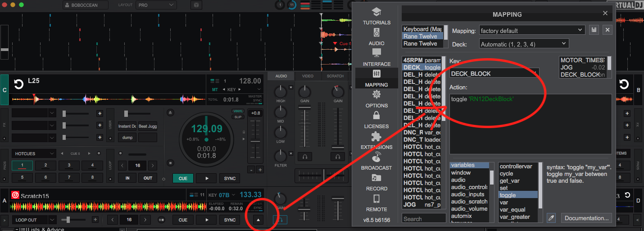Screen dimensions: 644x231
Task: Toggle master tempo MT on deck C
Action: (215, 90)
